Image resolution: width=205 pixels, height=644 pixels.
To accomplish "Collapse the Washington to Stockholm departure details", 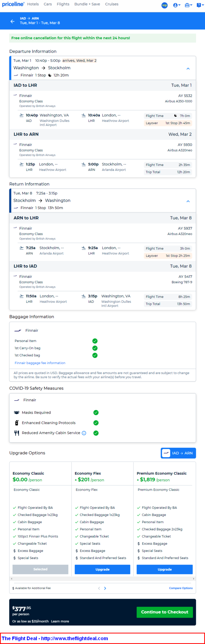I will (x=188, y=69).
